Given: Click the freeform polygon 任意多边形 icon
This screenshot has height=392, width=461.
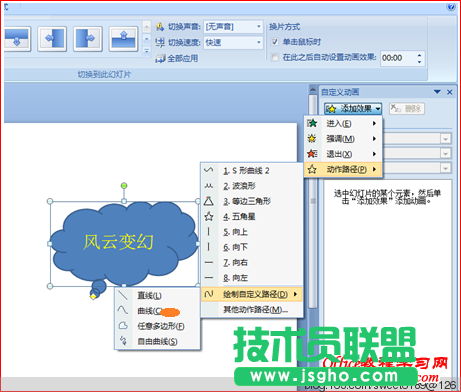Looking at the screenshot, I should coord(123,326).
